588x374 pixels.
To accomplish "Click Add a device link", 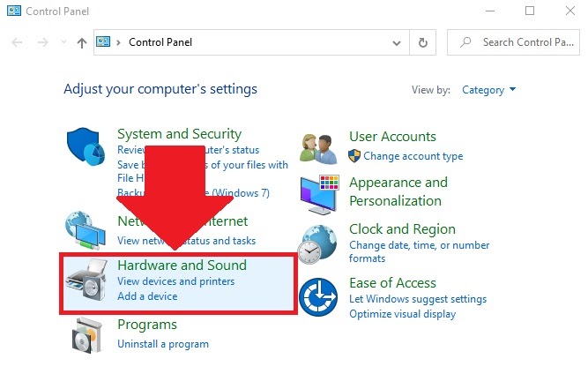I will [147, 296].
